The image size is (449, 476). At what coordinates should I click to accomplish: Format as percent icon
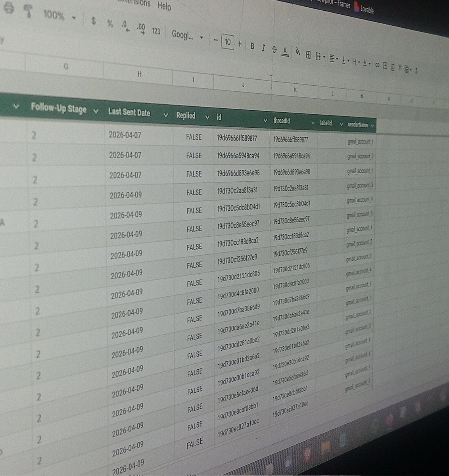110,23
